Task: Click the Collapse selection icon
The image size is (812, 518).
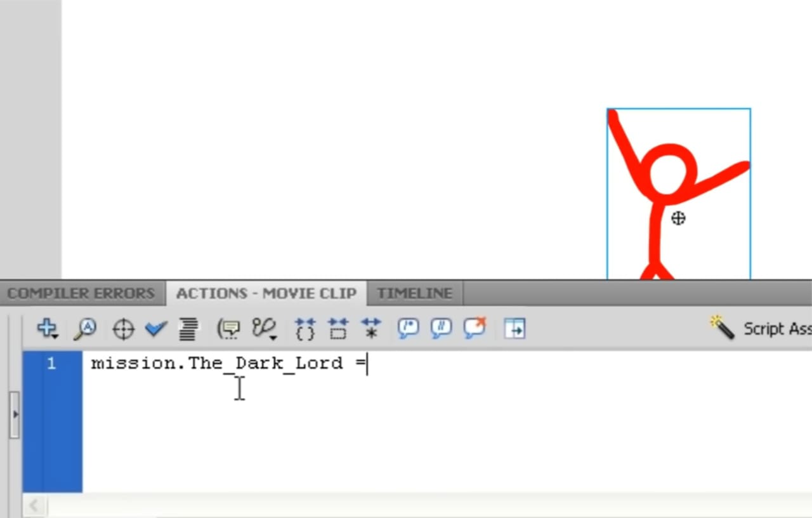Action: (338, 329)
